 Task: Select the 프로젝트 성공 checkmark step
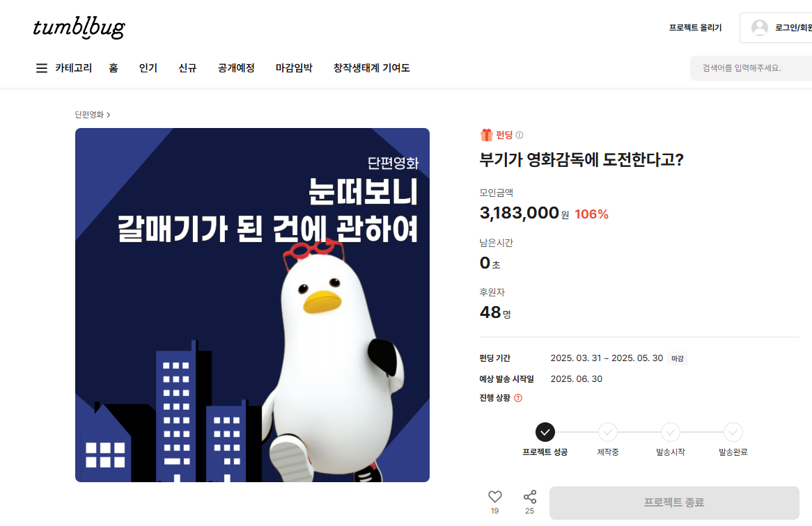click(545, 432)
